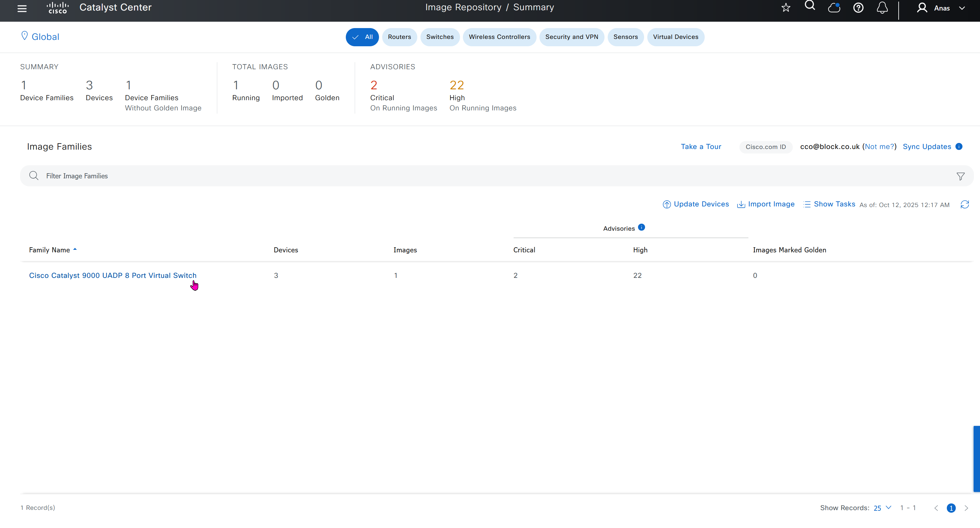
Task: Toggle the Switches filter chip
Action: tap(440, 37)
